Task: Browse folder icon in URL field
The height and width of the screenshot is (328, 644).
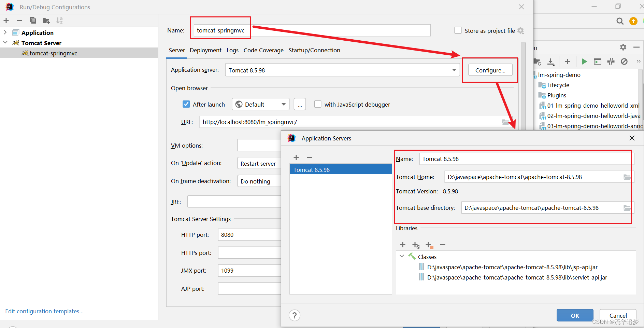Action: pos(506,122)
